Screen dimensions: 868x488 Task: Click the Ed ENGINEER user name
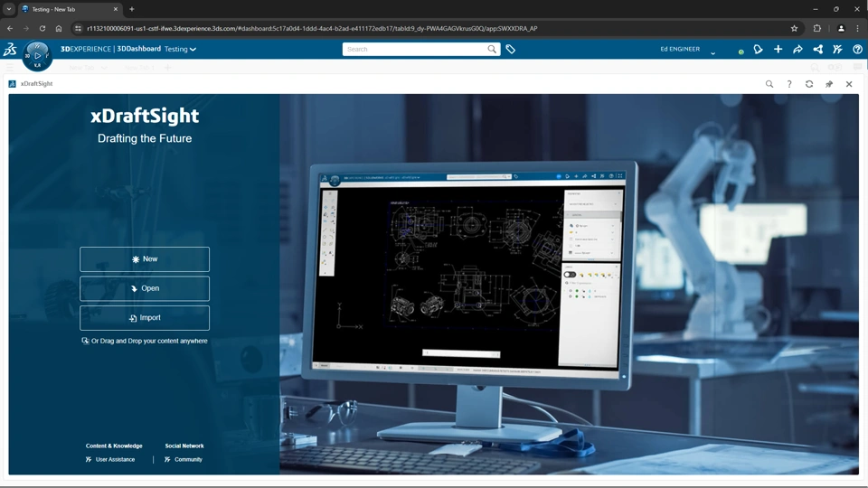(680, 49)
